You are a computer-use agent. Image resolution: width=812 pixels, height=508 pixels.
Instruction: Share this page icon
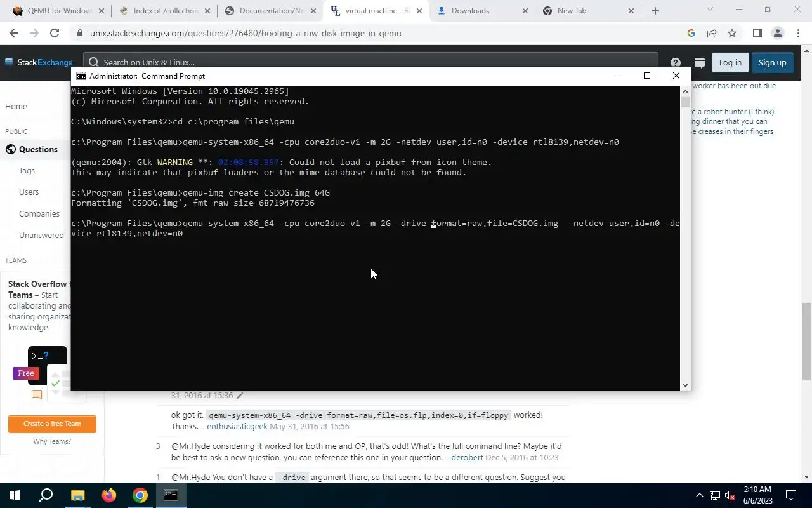click(712, 33)
